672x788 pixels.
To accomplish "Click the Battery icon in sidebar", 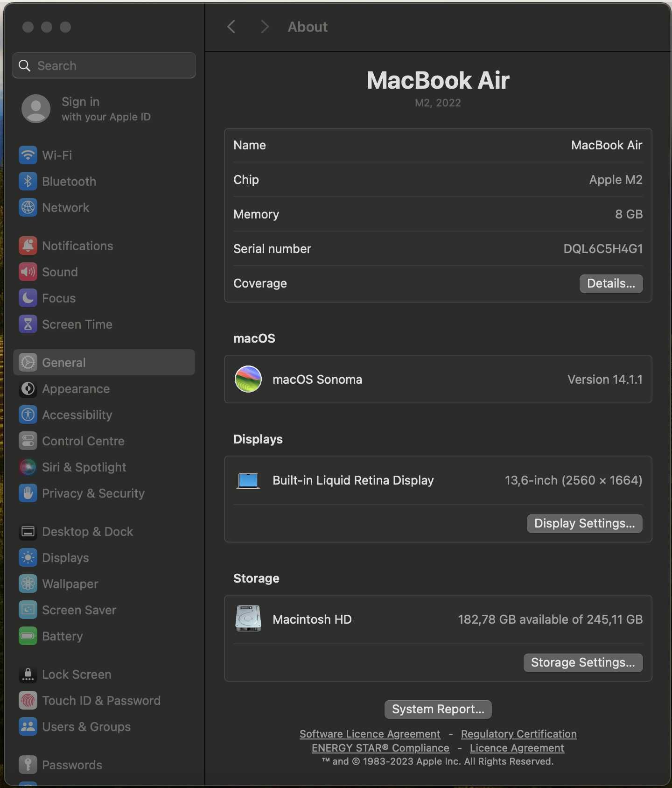I will pyautogui.click(x=28, y=636).
